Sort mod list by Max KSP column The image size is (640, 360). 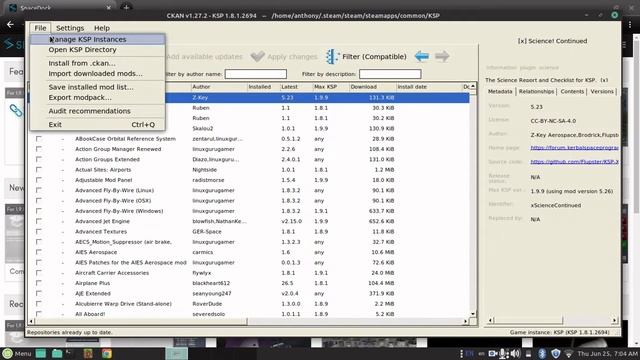click(331, 87)
